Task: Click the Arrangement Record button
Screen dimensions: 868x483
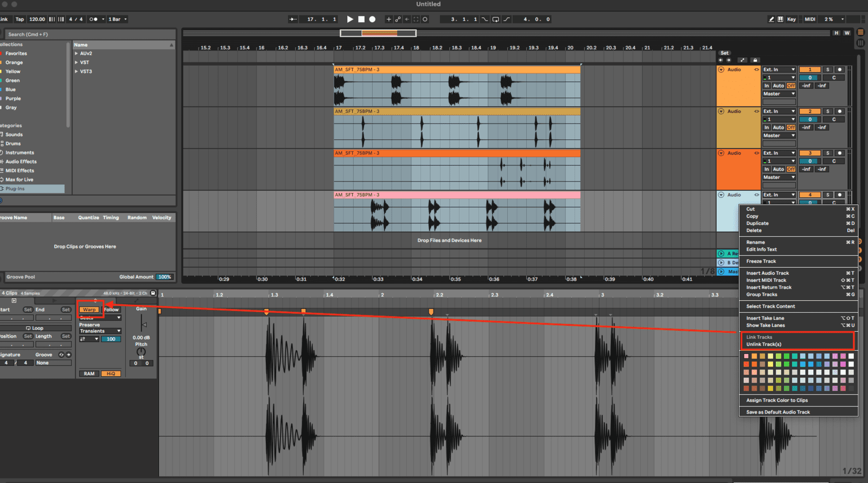Action: tap(372, 19)
